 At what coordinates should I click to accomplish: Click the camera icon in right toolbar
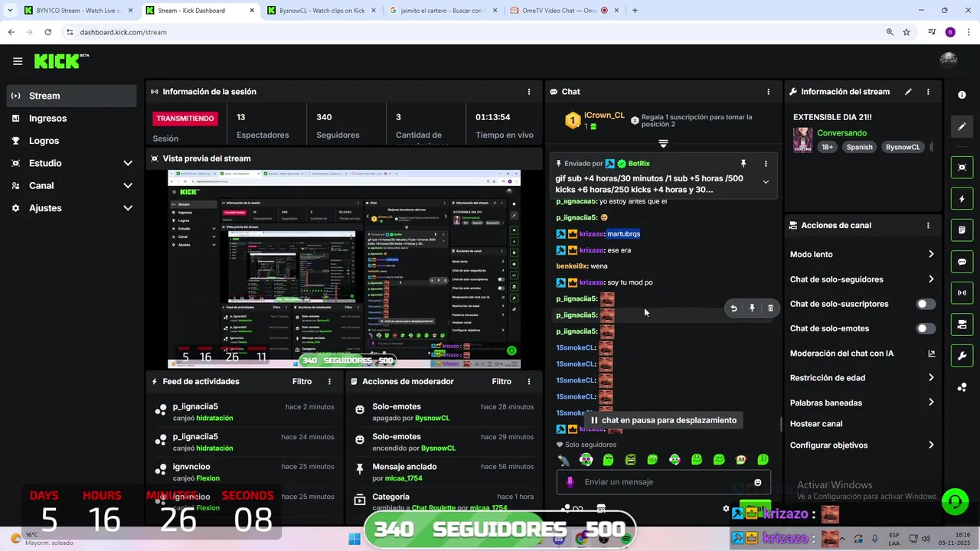pyautogui.click(x=962, y=324)
